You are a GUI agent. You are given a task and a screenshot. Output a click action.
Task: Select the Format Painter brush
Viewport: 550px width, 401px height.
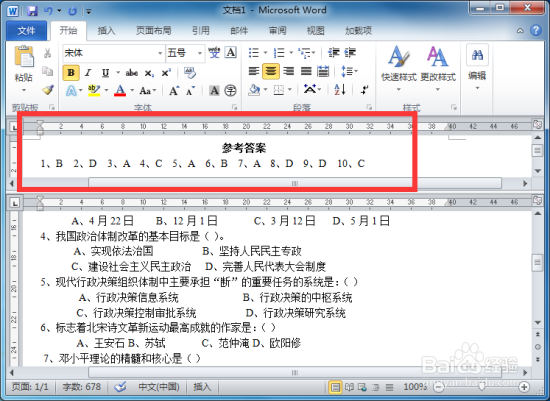tap(48, 90)
